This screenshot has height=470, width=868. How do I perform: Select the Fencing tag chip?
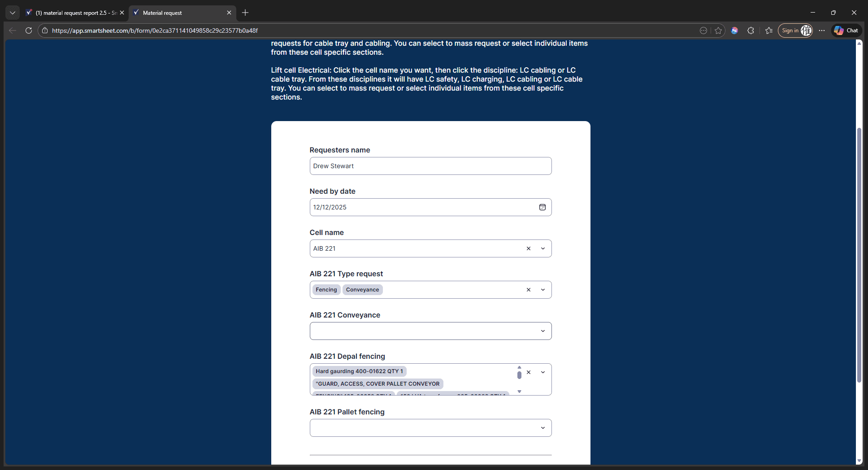pyautogui.click(x=326, y=290)
